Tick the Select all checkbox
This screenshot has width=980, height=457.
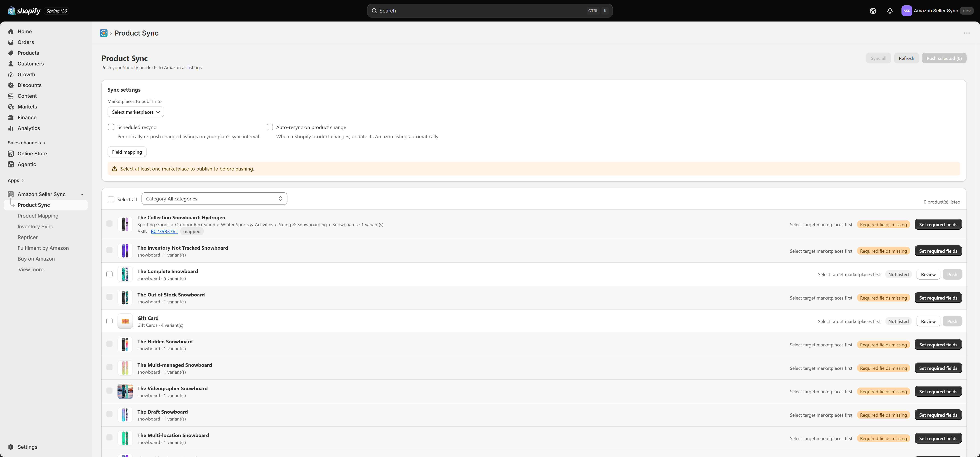111,199
